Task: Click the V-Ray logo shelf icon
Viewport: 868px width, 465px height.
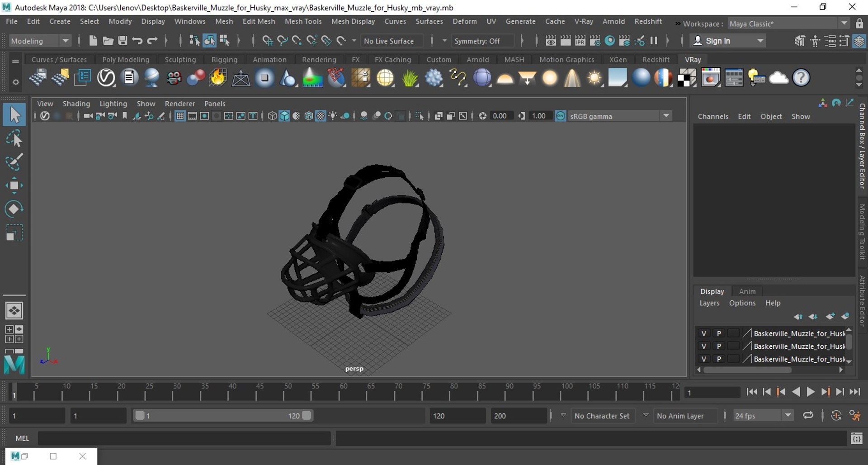Action: point(106,78)
